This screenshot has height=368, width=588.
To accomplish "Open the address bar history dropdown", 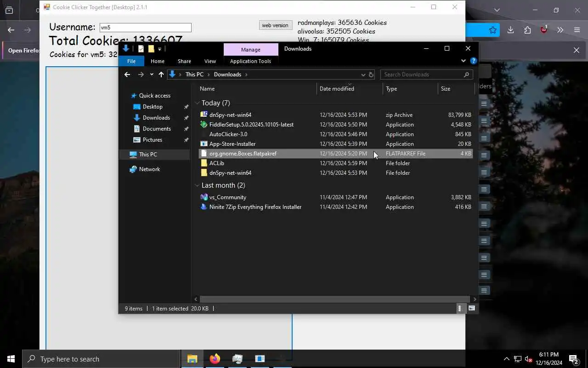I will (363, 75).
